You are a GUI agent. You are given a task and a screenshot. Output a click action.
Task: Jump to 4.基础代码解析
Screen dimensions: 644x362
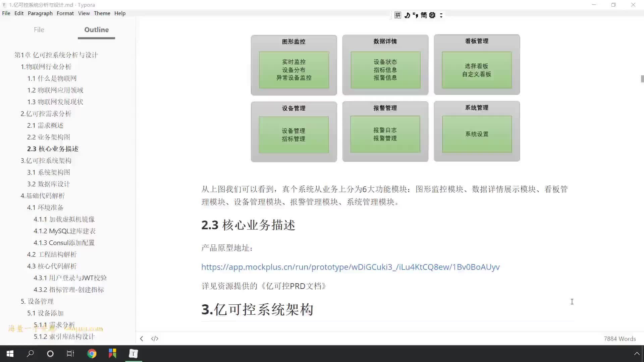(x=43, y=196)
